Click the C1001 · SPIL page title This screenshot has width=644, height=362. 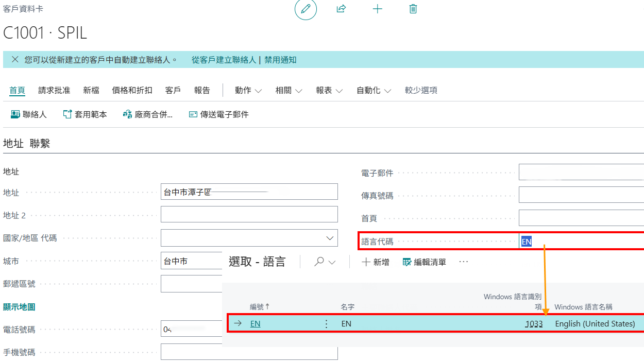pos(45,32)
